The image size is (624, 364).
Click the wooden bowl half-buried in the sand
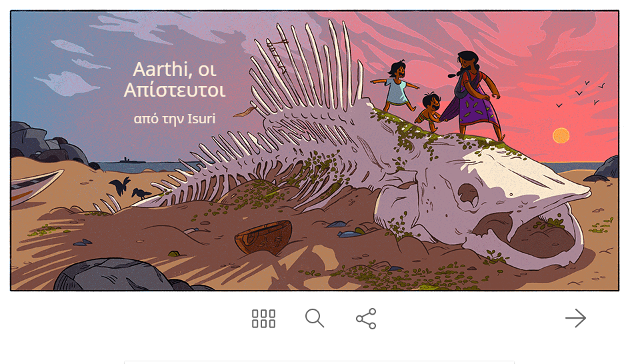pyautogui.click(x=263, y=237)
